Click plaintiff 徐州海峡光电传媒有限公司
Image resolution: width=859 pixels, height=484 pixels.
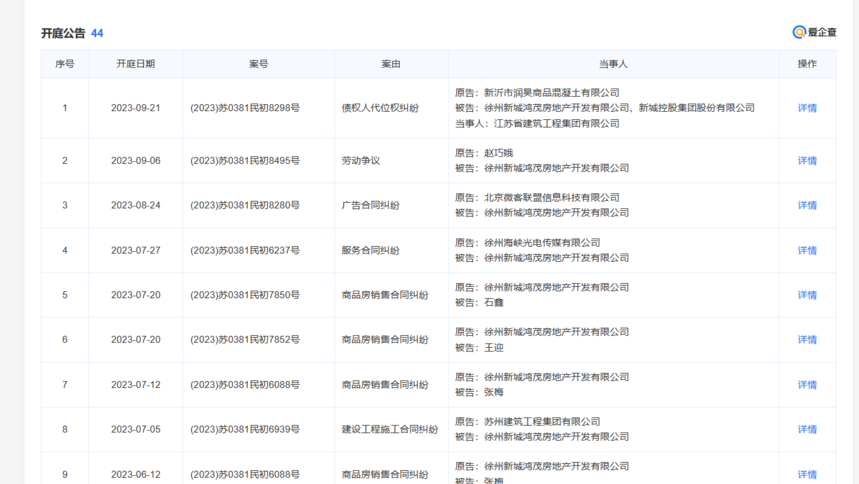click(542, 242)
